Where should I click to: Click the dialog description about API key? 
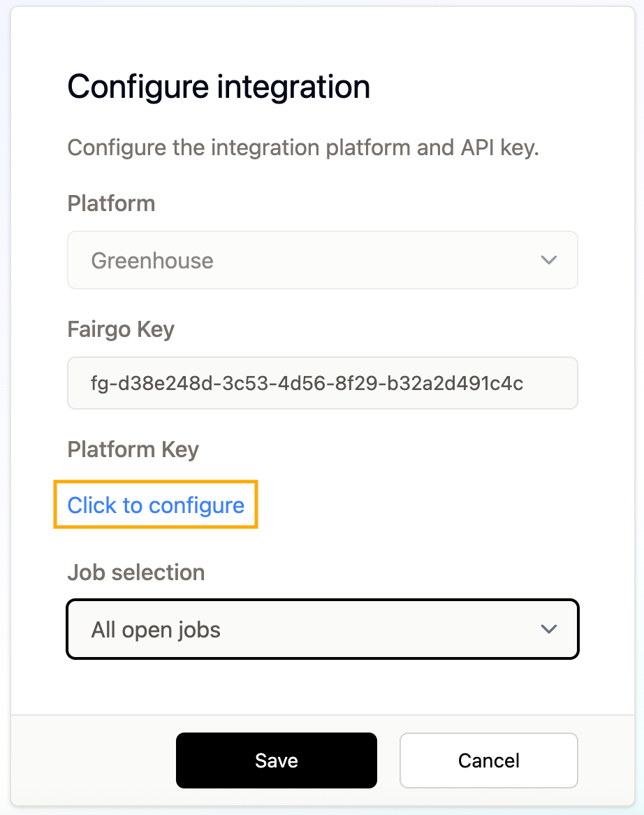coord(303,148)
